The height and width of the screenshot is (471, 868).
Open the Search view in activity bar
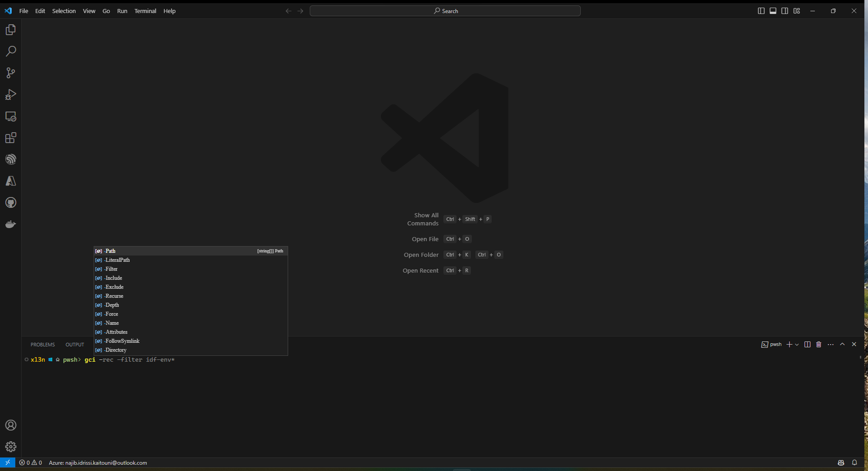(x=11, y=51)
